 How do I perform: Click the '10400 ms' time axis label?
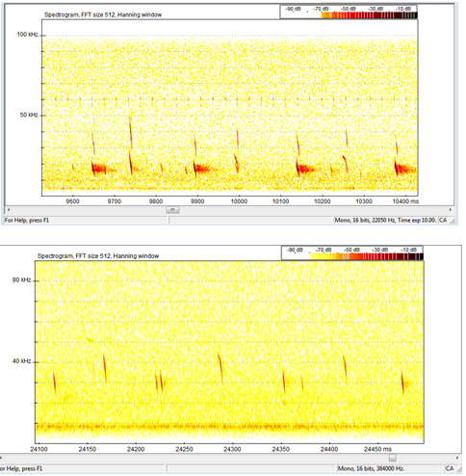[x=405, y=201]
